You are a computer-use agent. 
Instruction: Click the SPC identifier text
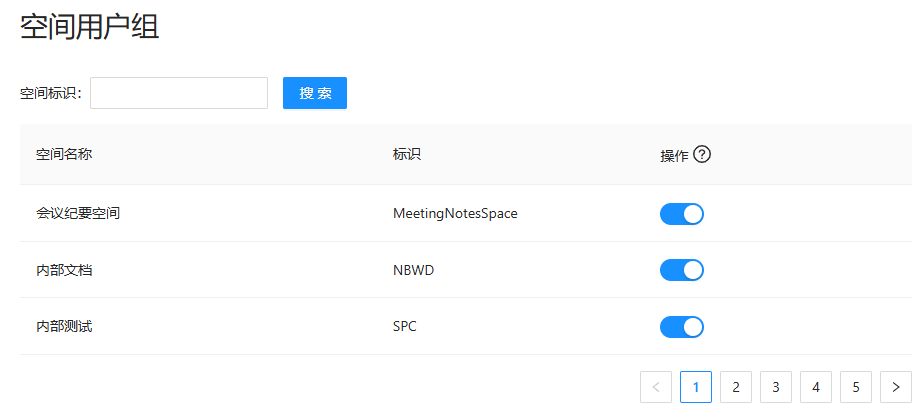(405, 327)
